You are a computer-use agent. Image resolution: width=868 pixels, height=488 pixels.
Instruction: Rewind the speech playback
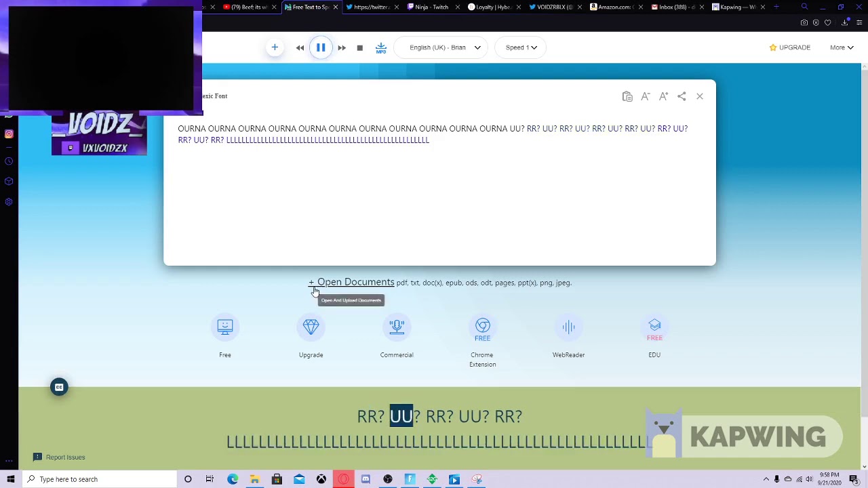300,47
